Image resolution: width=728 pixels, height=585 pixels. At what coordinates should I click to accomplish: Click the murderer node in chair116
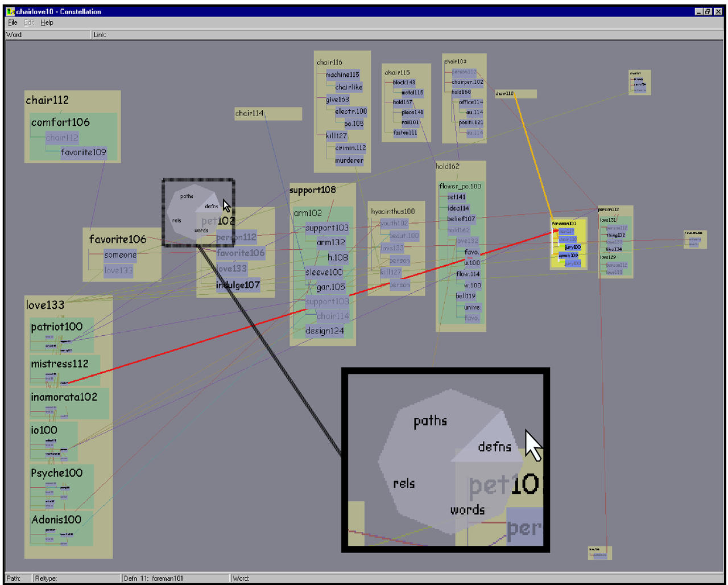(x=349, y=160)
